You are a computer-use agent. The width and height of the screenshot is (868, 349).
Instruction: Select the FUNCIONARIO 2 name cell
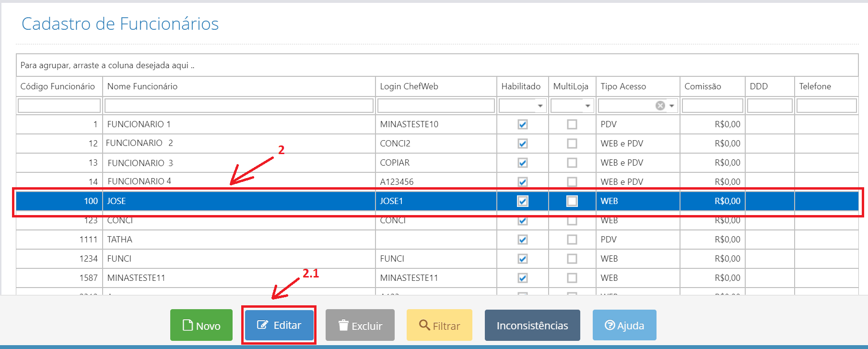pyautogui.click(x=239, y=144)
